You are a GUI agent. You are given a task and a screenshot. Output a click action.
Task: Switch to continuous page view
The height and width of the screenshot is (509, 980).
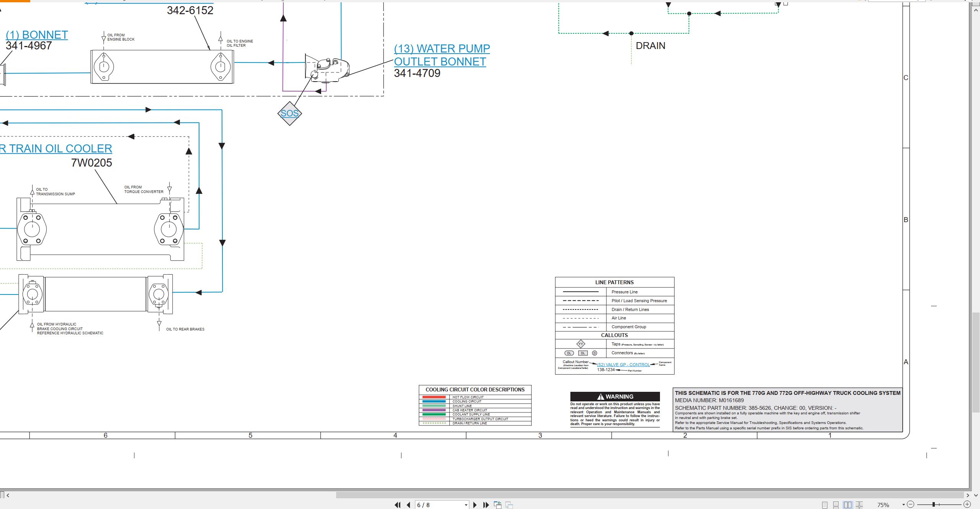(x=836, y=505)
